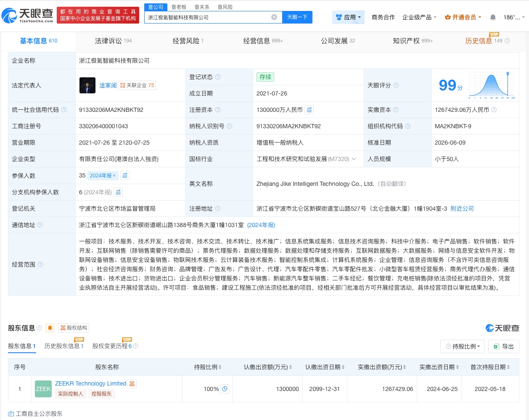The width and height of the screenshot is (529, 420).
Task: Show help beside 历史信息 tab
Action: click(507, 41)
